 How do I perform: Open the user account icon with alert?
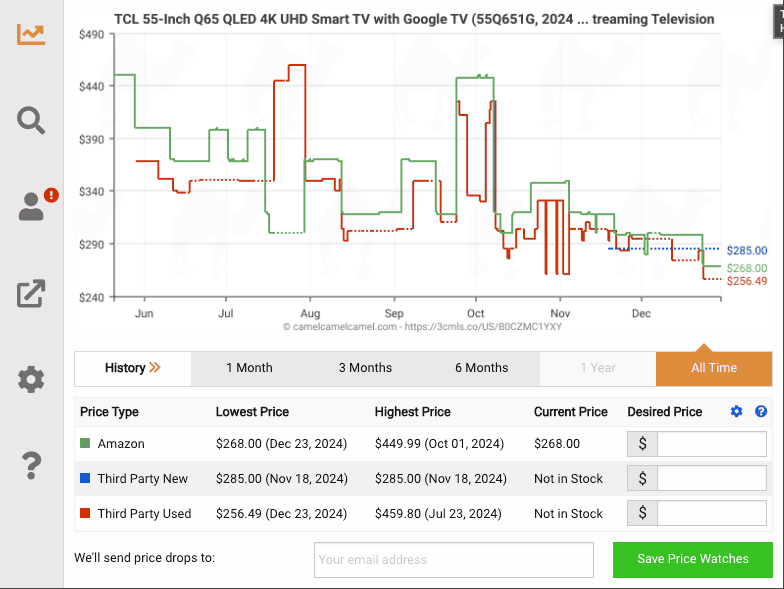(33, 206)
